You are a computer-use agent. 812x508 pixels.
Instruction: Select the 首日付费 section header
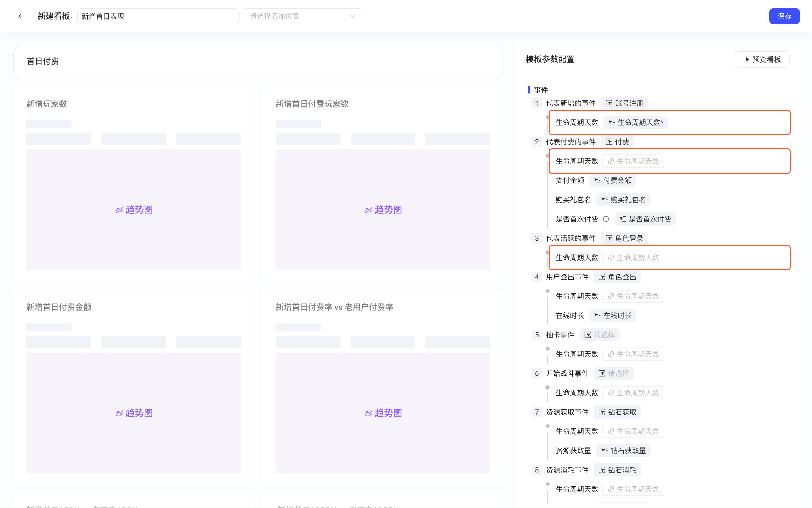click(258, 61)
